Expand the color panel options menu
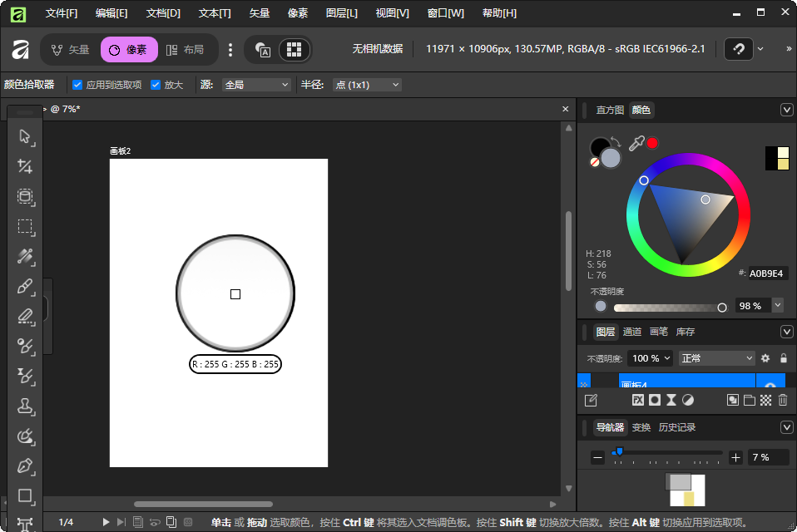Image resolution: width=797 pixels, height=532 pixels. click(786, 111)
